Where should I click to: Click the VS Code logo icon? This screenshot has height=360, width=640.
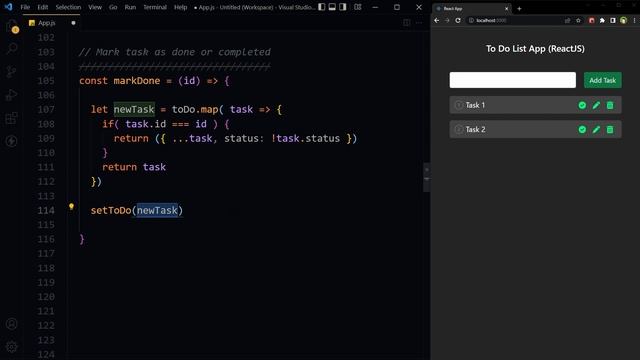pyautogui.click(x=8, y=7)
